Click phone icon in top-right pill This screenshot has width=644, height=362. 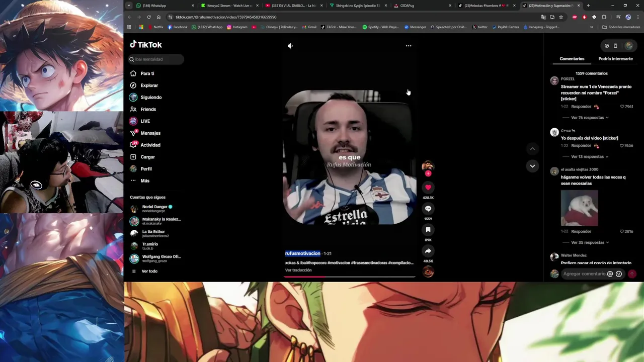[615, 46]
